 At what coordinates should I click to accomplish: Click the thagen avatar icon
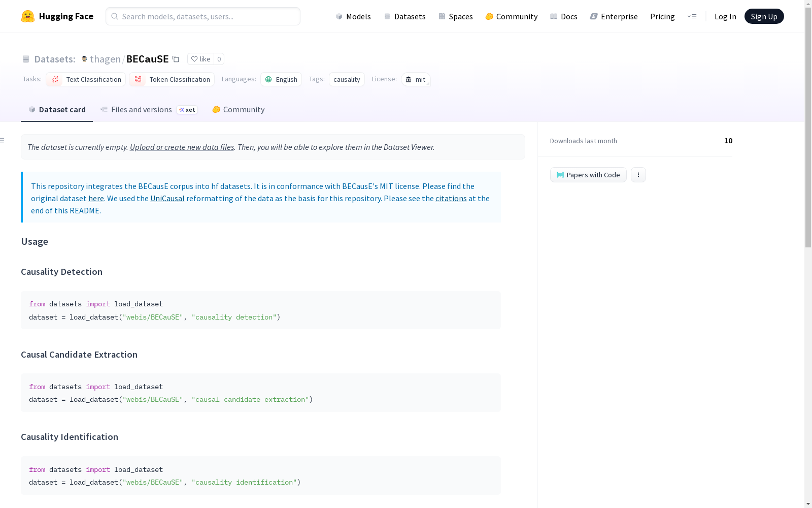[x=84, y=59]
